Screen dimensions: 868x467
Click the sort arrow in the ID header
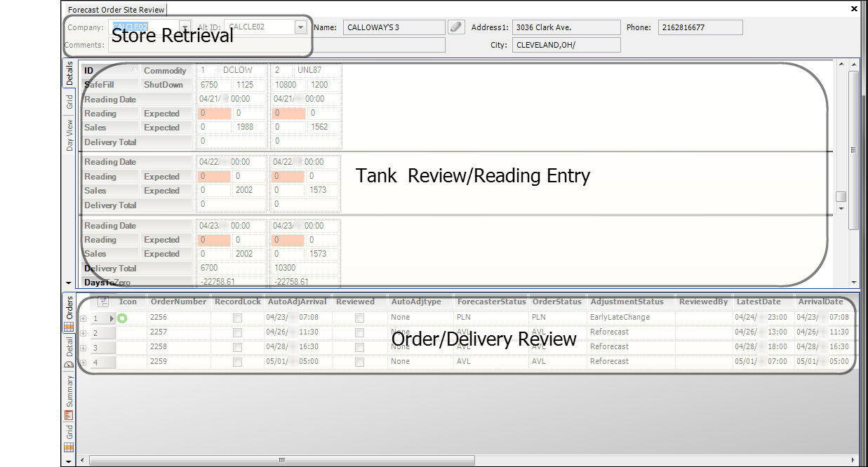coord(134,70)
